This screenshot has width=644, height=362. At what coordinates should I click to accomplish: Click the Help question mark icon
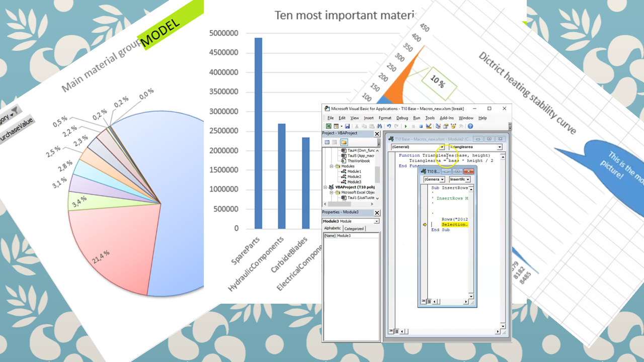click(x=470, y=126)
